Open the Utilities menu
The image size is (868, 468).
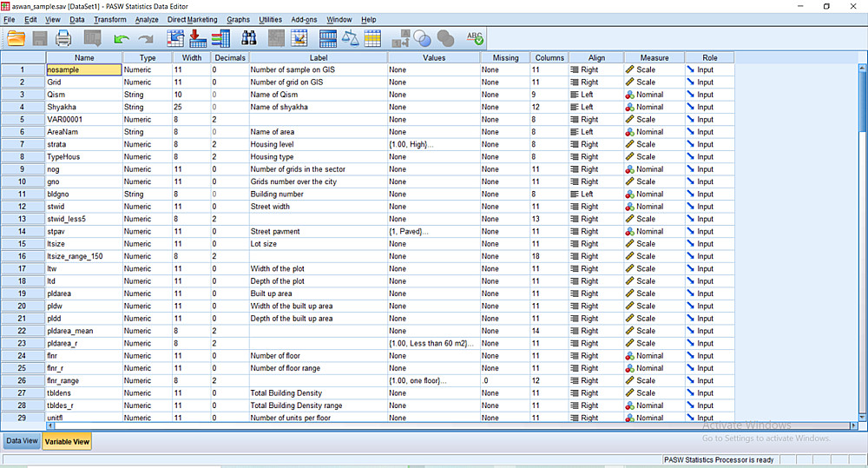(x=270, y=19)
